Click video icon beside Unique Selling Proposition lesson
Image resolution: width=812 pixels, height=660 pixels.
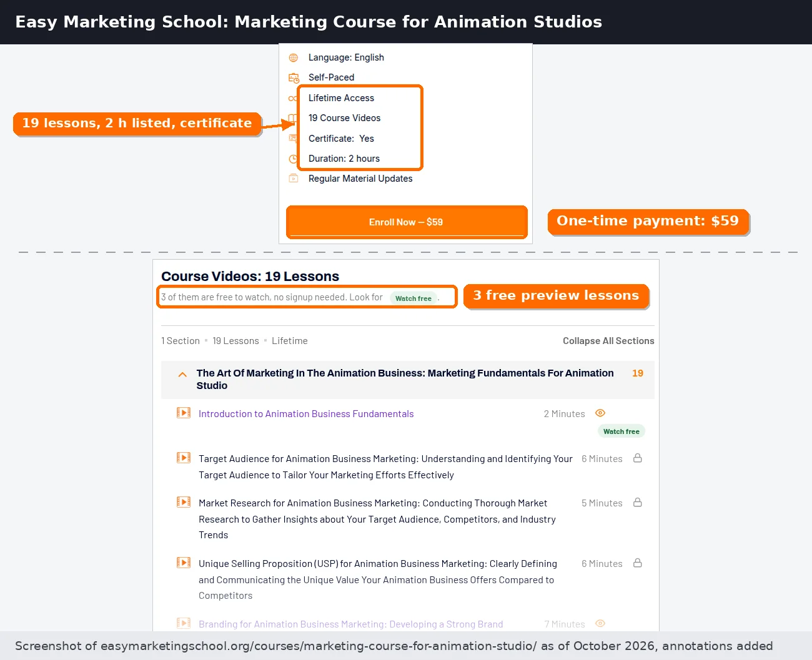click(x=184, y=563)
